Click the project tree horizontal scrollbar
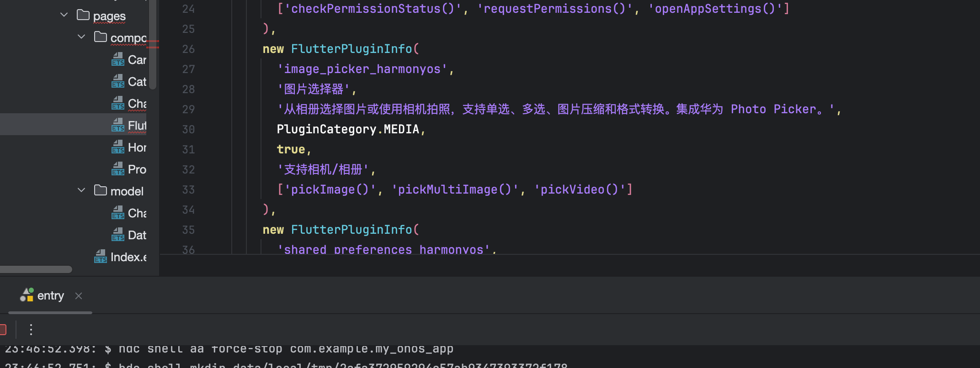This screenshot has width=980, height=368. [x=36, y=269]
